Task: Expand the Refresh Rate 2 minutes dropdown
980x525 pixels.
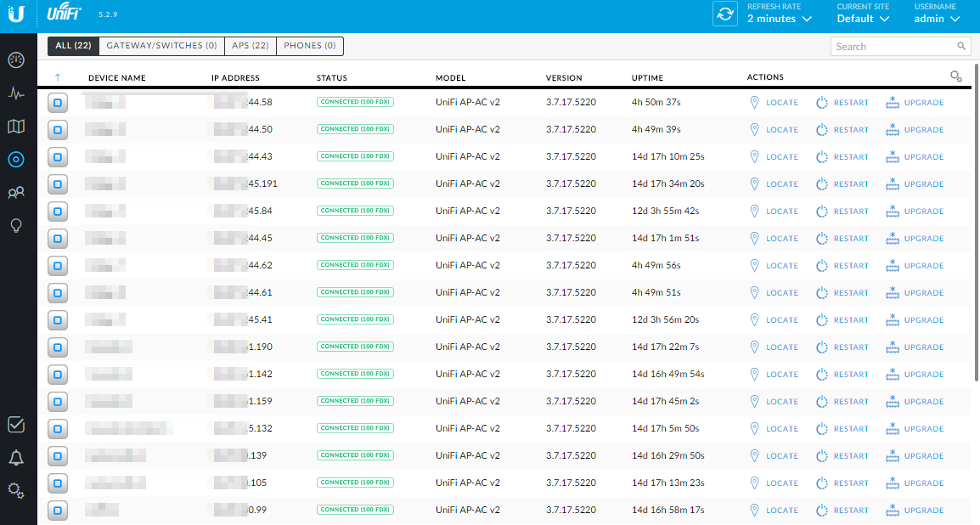Action: 779,19
